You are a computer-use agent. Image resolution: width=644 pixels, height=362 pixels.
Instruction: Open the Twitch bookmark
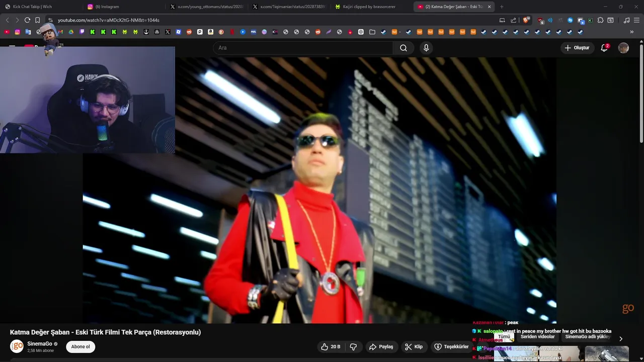[82, 32]
